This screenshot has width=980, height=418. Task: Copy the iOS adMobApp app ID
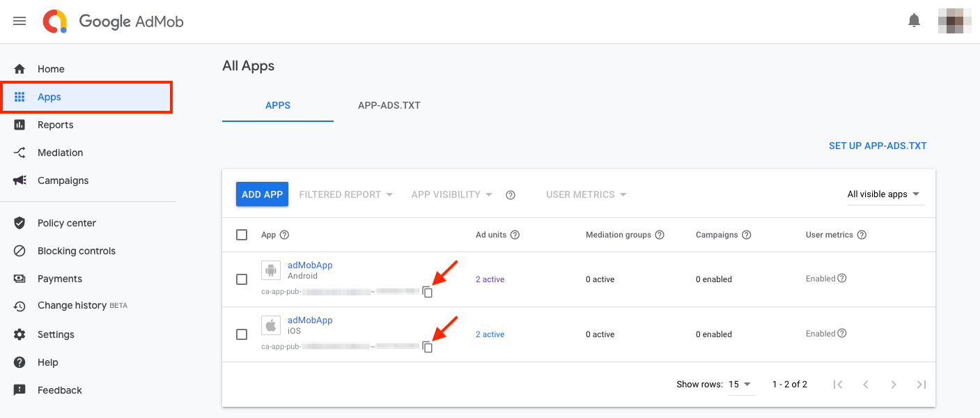428,347
